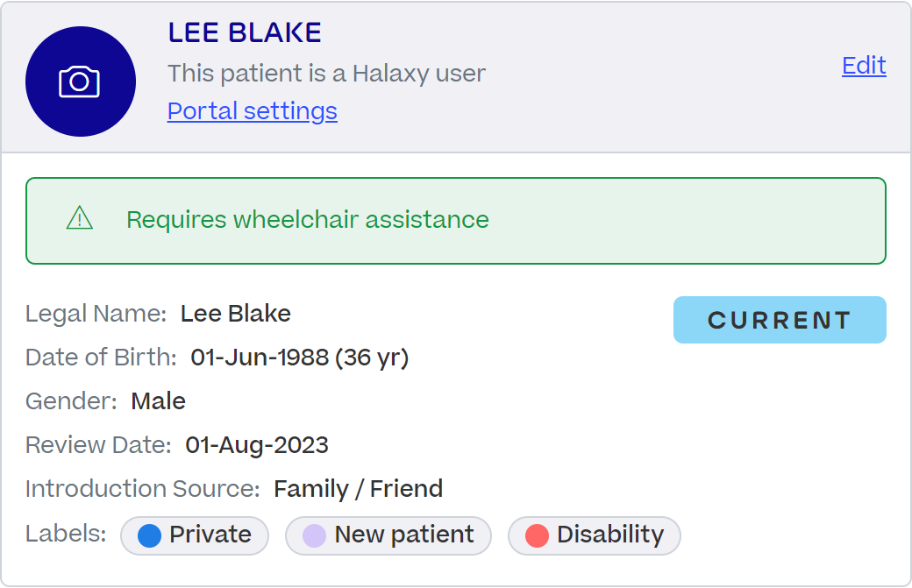Open Portal settings
Viewport: 912px width, 588px height.
(x=252, y=111)
